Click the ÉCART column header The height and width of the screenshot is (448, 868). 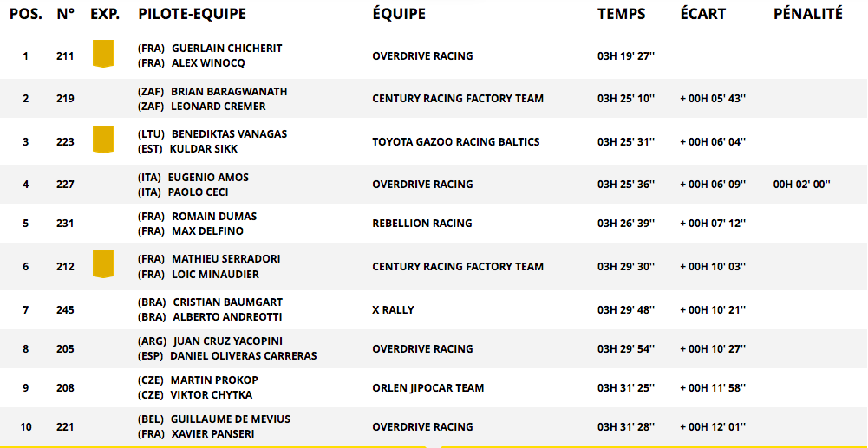tap(703, 15)
